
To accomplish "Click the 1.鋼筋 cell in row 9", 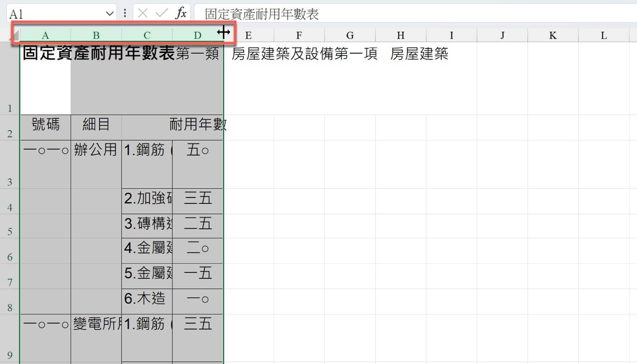I will [x=147, y=338].
